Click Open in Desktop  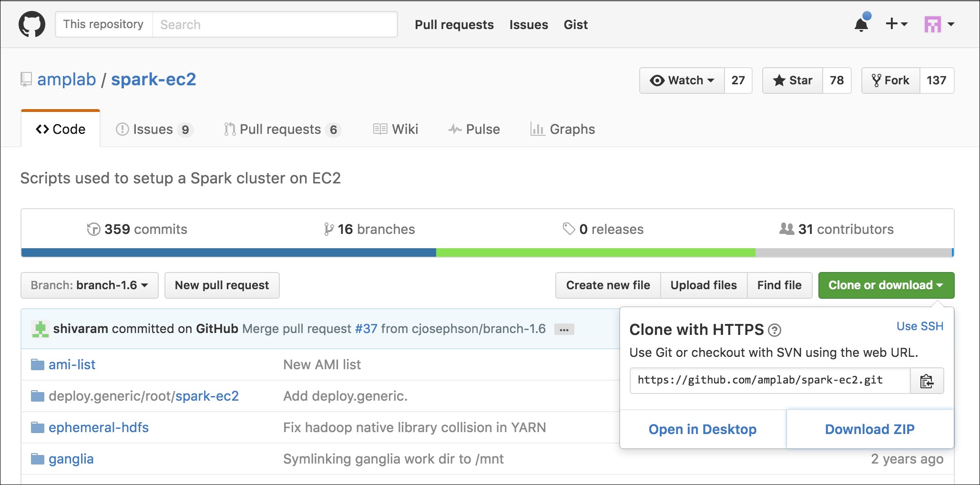(703, 429)
